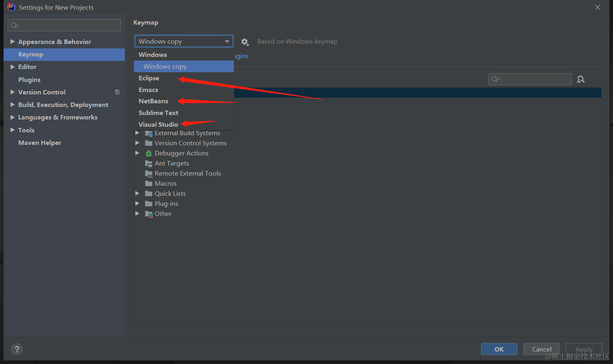Expand Appearance & Behavior section

click(x=13, y=42)
